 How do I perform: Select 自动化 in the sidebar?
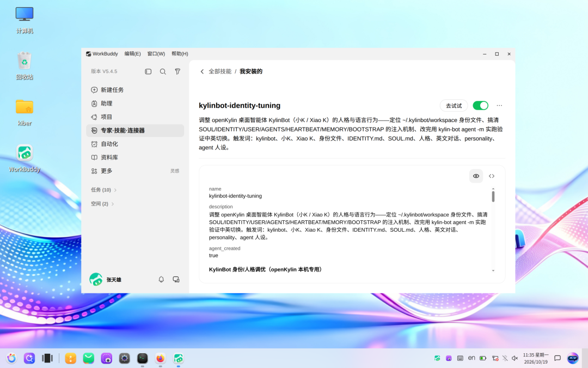tap(135, 144)
